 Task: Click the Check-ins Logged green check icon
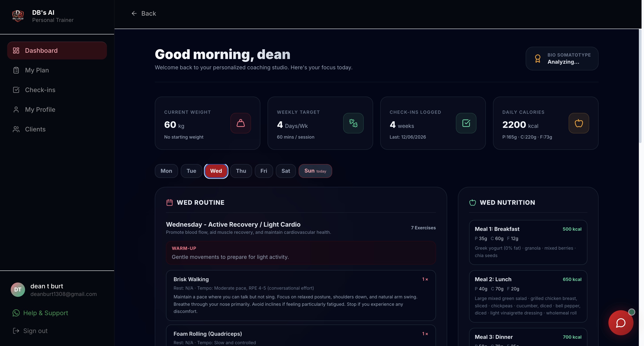(x=466, y=123)
